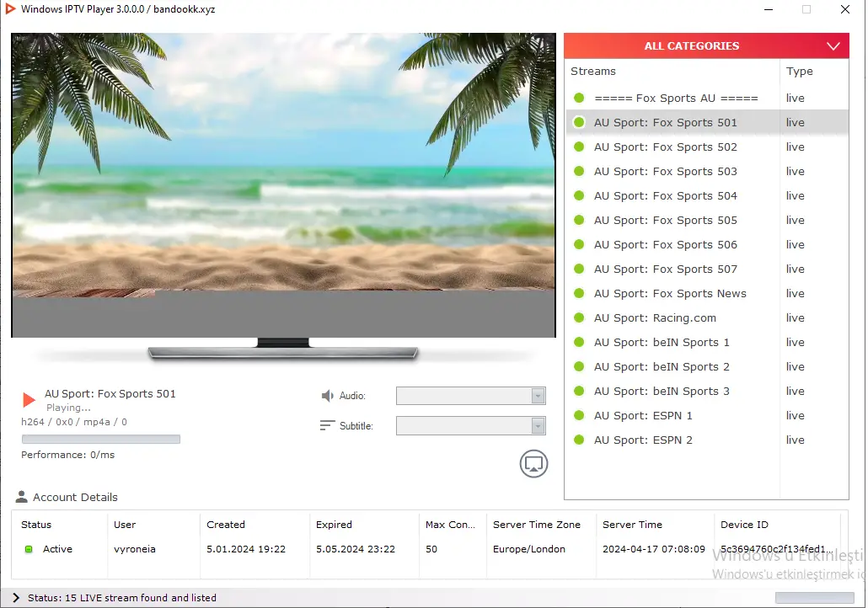Click the Performance: 0/ms readout
Image resolution: width=868 pixels, height=608 pixels.
tap(68, 455)
